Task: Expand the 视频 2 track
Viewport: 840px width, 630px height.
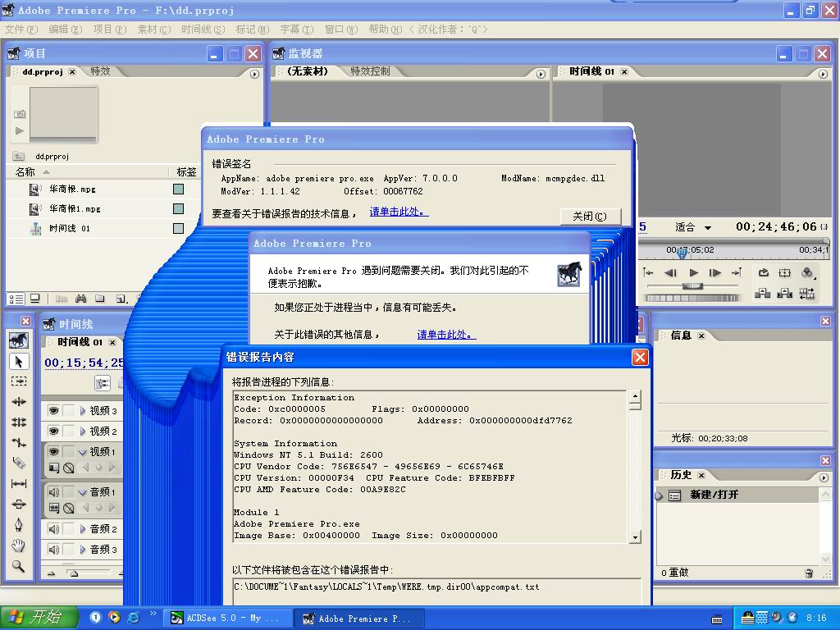Action: click(83, 431)
